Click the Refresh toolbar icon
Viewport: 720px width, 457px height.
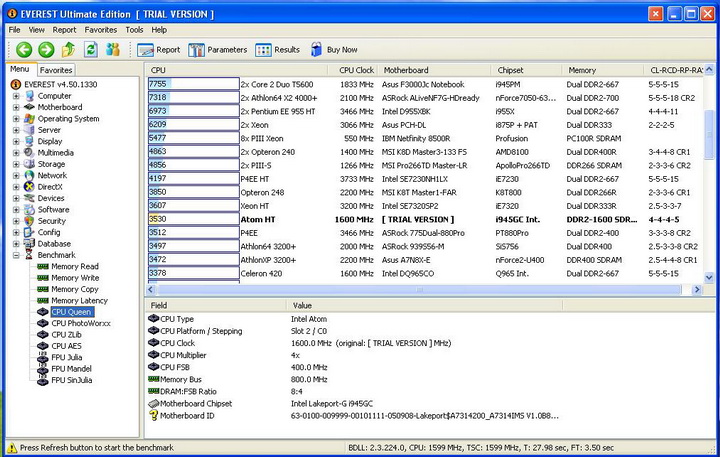click(91, 49)
